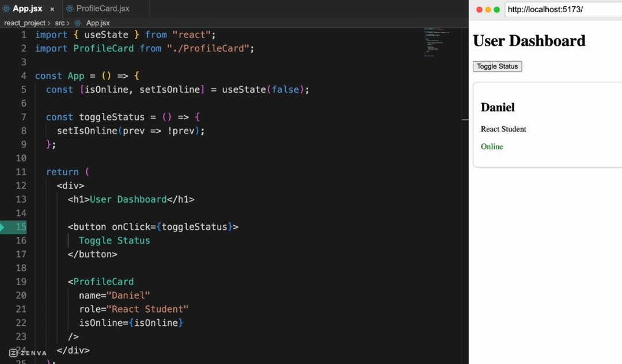Click the Daniel name in the profile card

pyautogui.click(x=498, y=108)
